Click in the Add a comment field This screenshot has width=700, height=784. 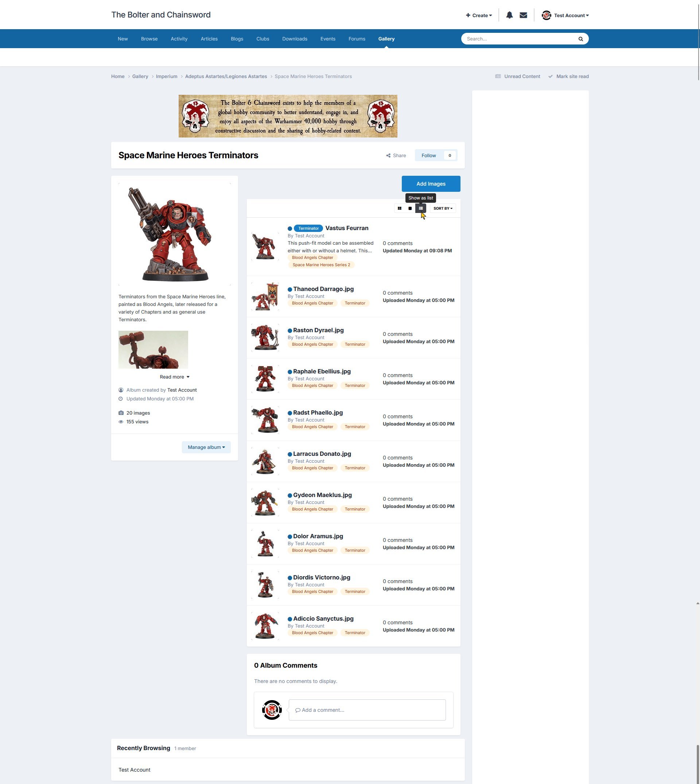tap(366, 710)
